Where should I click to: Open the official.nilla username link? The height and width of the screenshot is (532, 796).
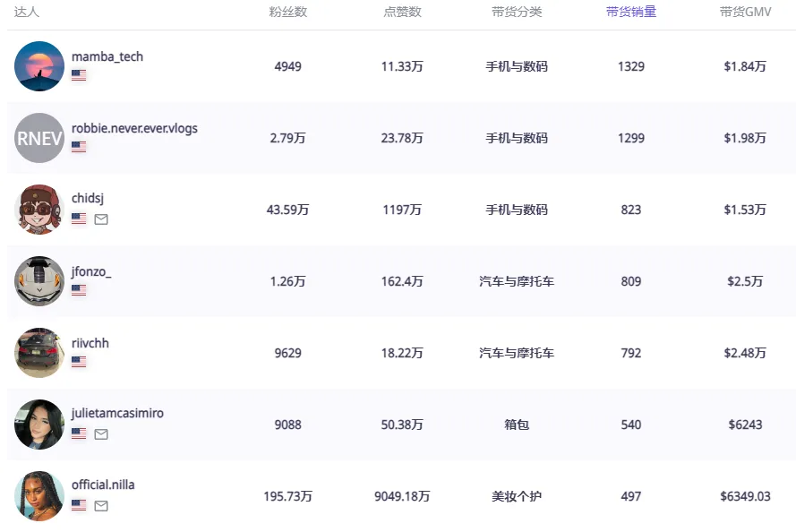click(x=103, y=485)
